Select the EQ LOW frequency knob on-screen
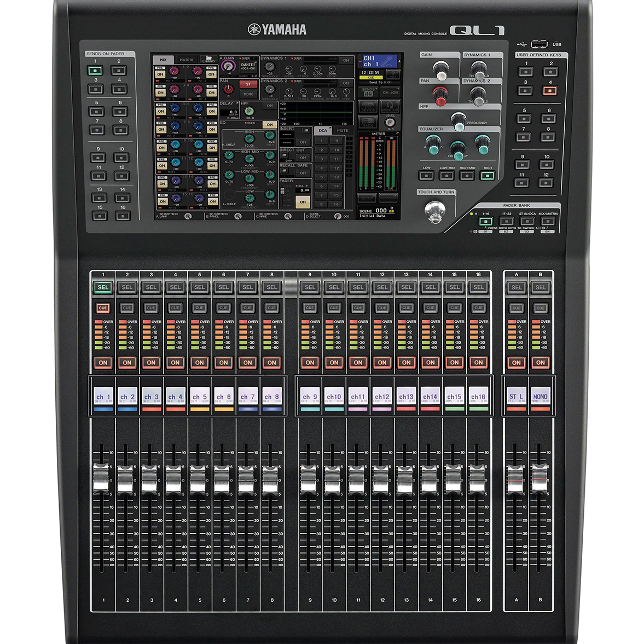Viewport: 644px width, 644px height. (x=250, y=198)
